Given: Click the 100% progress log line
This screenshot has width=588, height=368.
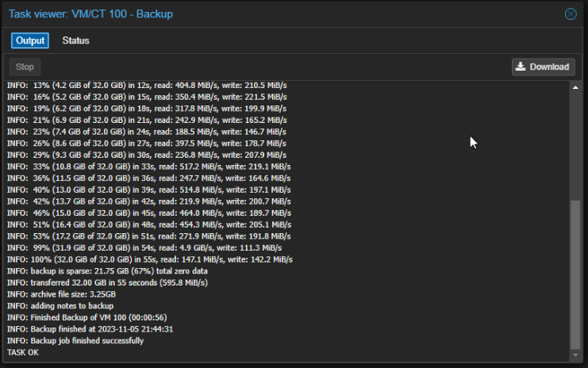Looking at the screenshot, I should click(150, 259).
